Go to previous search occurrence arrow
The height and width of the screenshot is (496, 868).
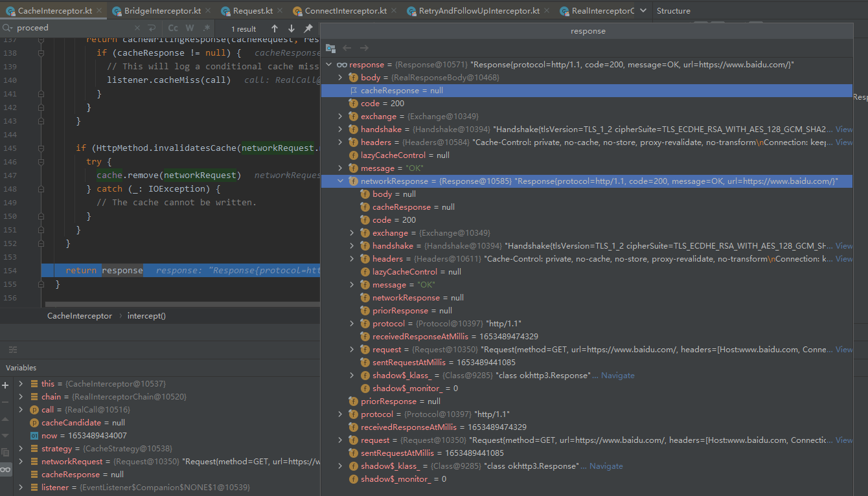275,28
